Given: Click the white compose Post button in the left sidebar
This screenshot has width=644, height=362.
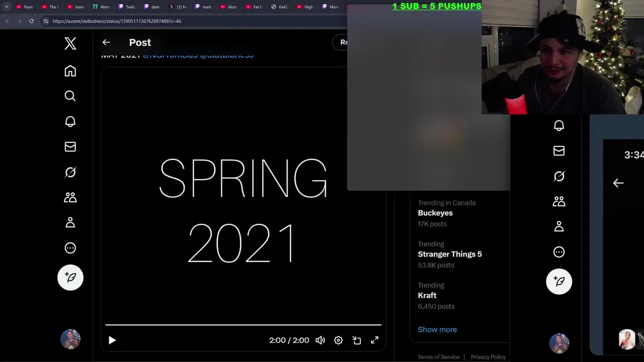Looking at the screenshot, I should [70, 278].
